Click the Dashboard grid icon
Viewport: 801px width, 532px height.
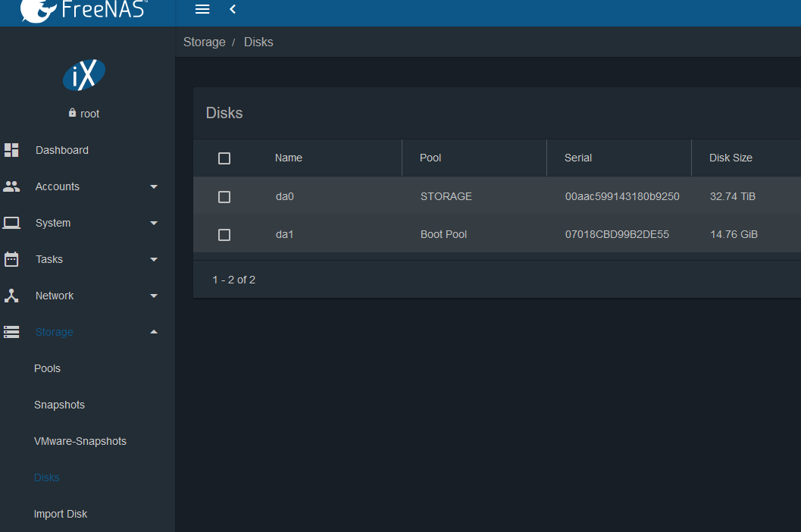(11, 150)
